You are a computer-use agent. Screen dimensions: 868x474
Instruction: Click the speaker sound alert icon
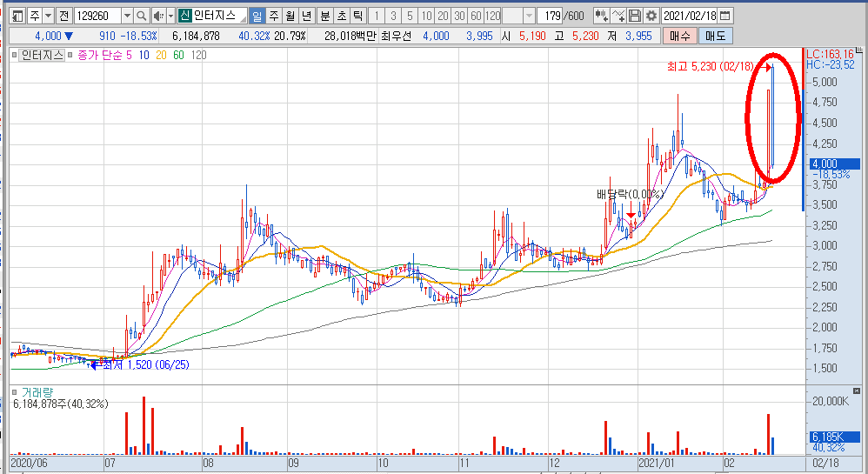[x=157, y=16]
